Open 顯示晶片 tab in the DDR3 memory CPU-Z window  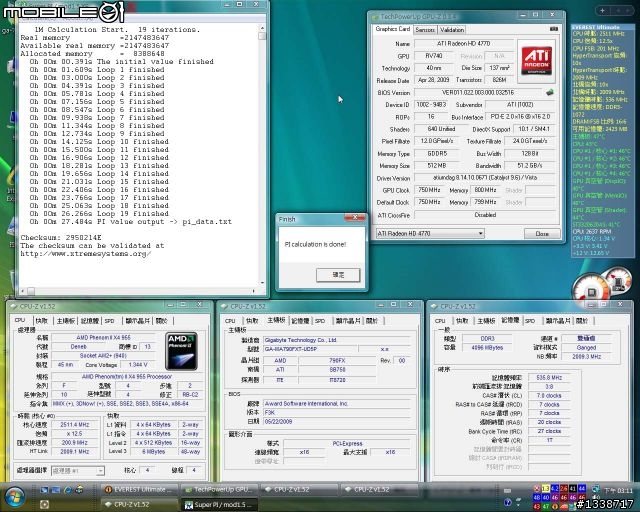558,321
